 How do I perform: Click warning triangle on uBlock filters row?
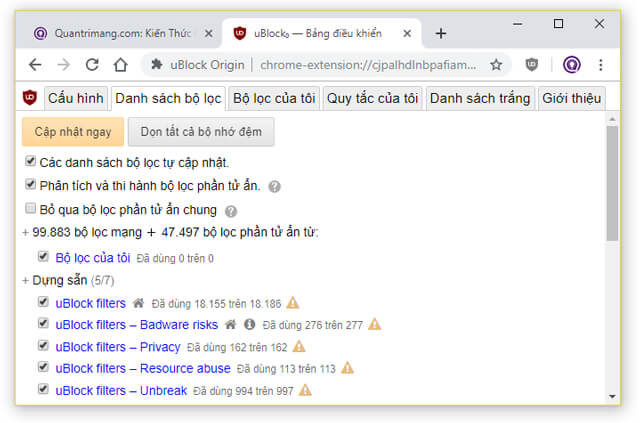[293, 303]
